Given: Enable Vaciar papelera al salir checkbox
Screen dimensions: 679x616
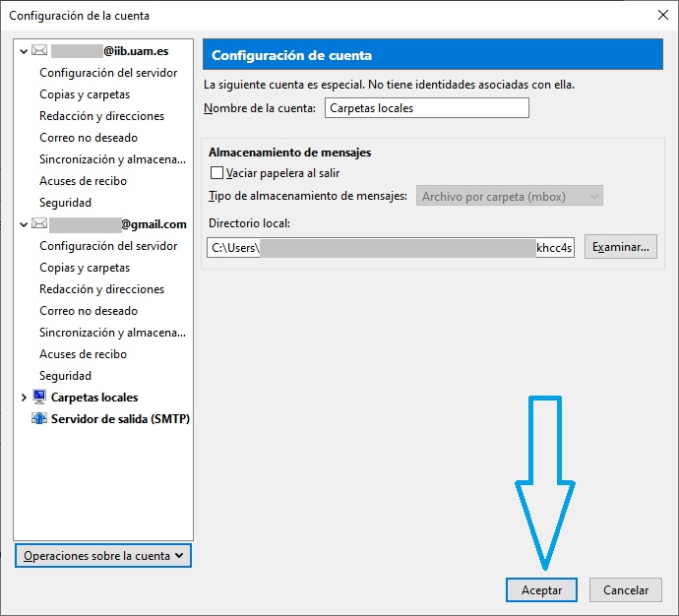Looking at the screenshot, I should click(217, 173).
